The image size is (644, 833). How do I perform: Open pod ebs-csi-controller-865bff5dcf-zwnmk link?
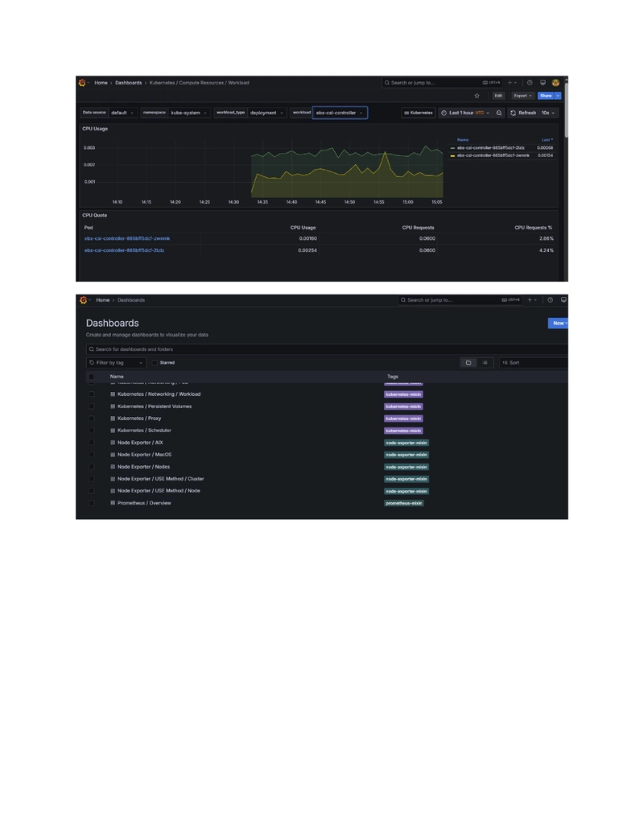click(x=127, y=238)
